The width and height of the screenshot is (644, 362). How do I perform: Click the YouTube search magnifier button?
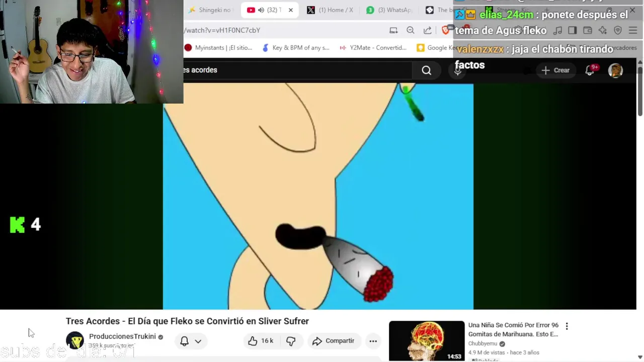pos(426,70)
